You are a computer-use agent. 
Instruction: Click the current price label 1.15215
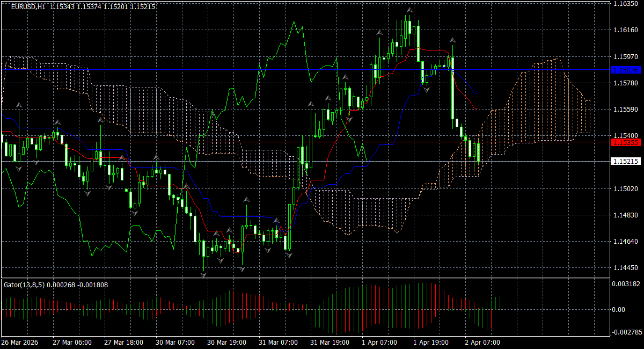click(x=626, y=161)
